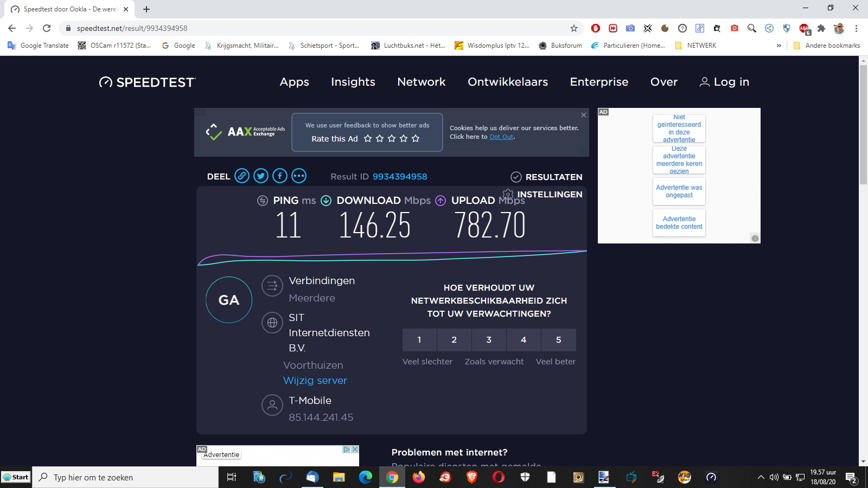This screenshot has height=488, width=868.
Task: Show hidden system tray icons
Action: point(761,477)
